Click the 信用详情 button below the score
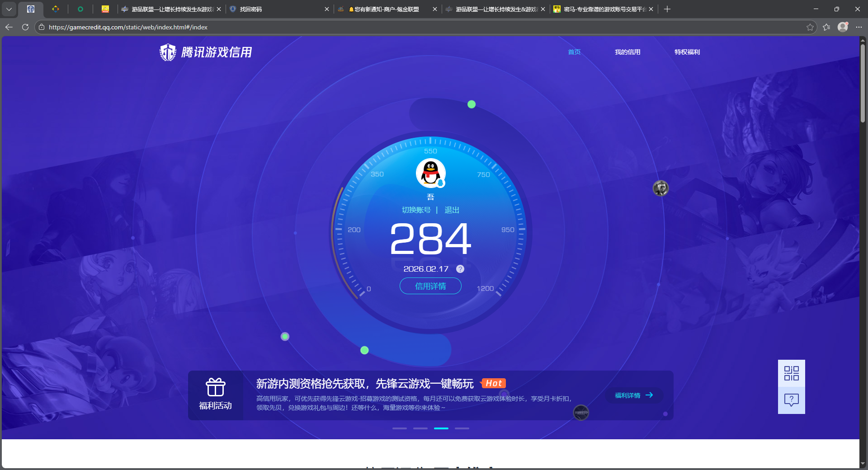 point(430,286)
